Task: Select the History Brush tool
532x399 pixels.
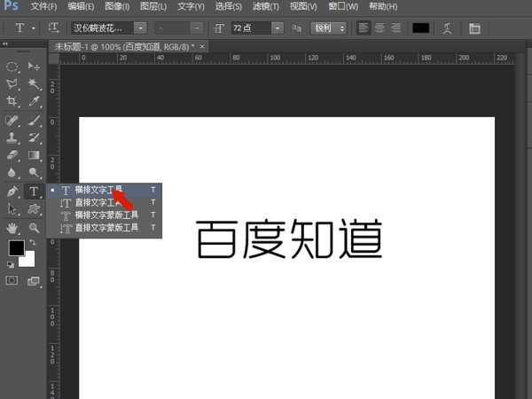Action: (34, 137)
